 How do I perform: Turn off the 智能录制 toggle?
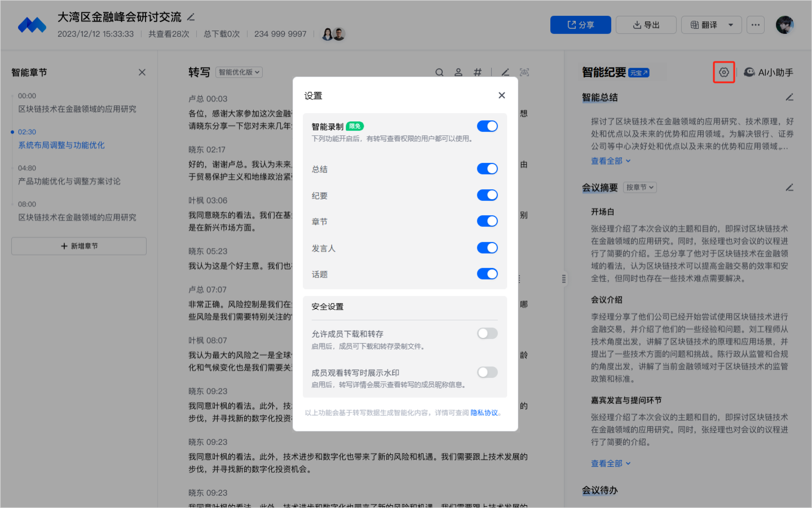tap(487, 126)
